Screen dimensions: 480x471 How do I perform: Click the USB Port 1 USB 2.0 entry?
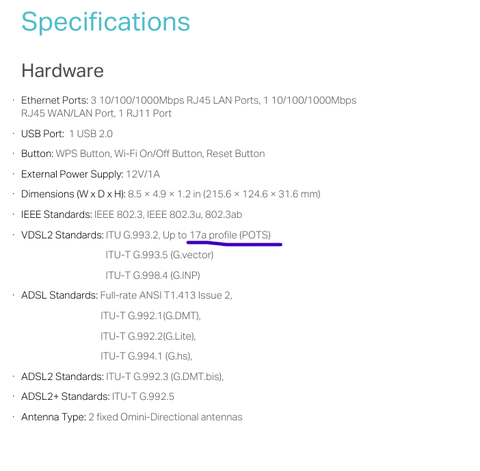[x=67, y=134]
